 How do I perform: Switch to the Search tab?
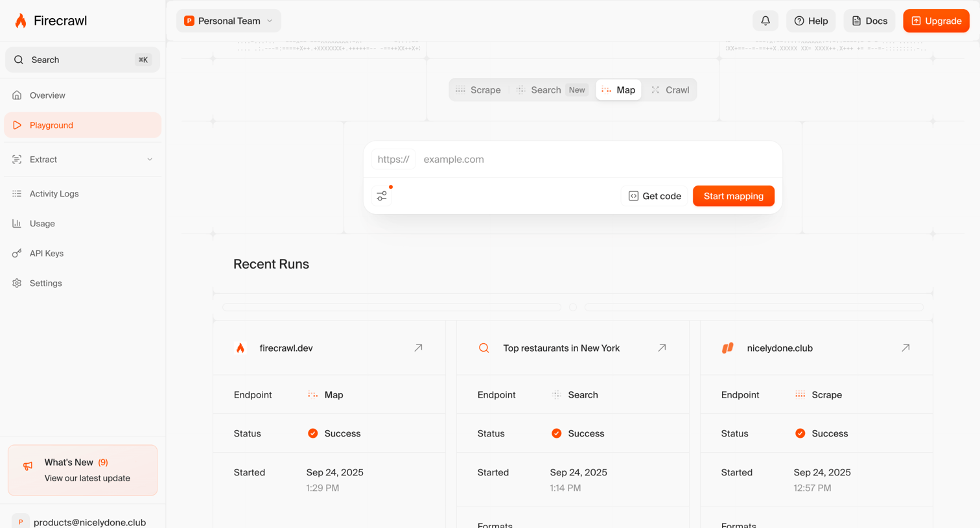coord(552,90)
